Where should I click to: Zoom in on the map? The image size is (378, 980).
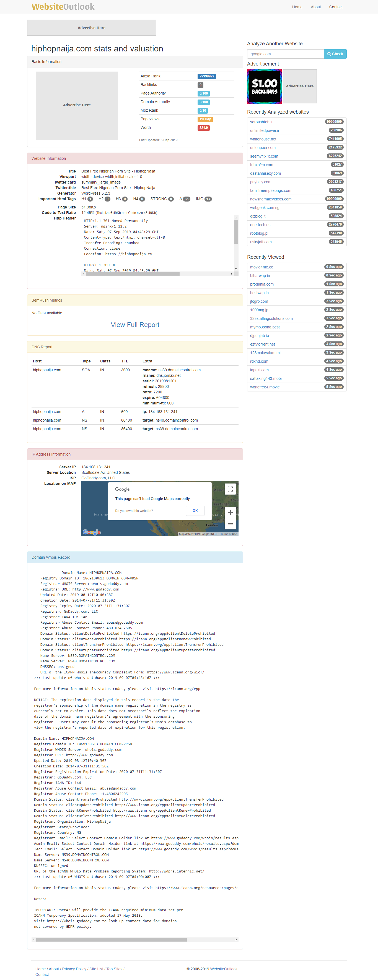coord(230,513)
